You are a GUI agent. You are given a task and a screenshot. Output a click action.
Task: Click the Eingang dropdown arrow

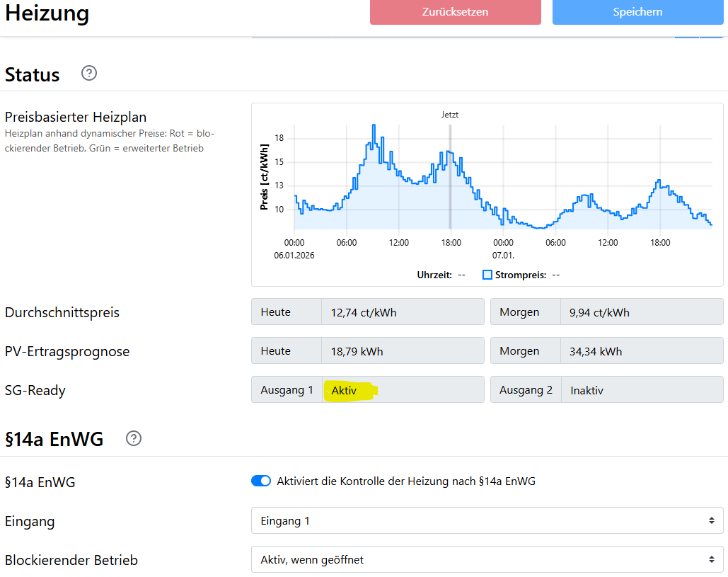click(x=711, y=521)
